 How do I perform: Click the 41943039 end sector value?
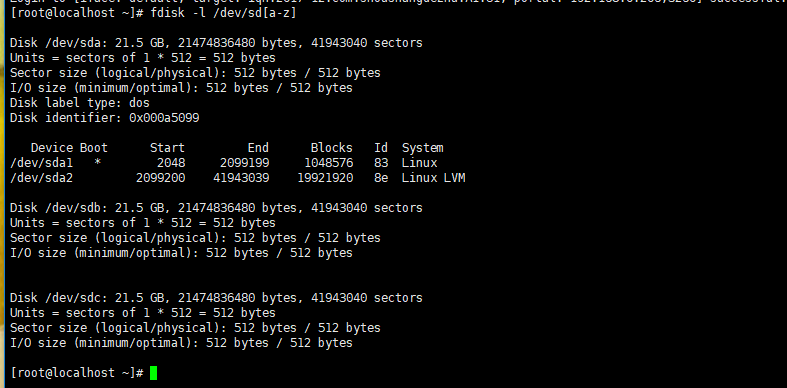(x=241, y=178)
